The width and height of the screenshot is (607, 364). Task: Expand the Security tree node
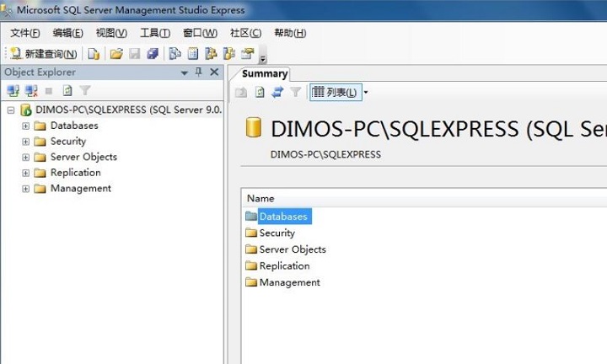coord(25,142)
